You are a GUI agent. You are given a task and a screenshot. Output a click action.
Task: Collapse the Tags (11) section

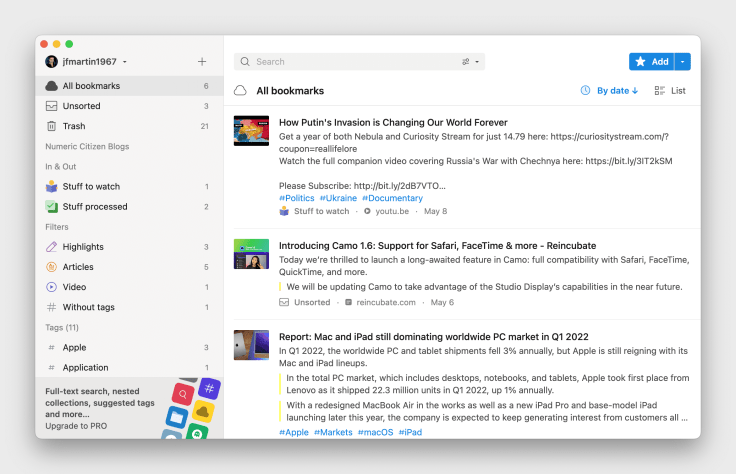(62, 328)
